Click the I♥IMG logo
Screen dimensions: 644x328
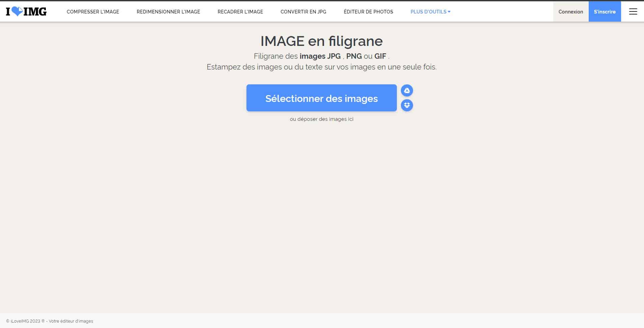pyautogui.click(x=25, y=11)
